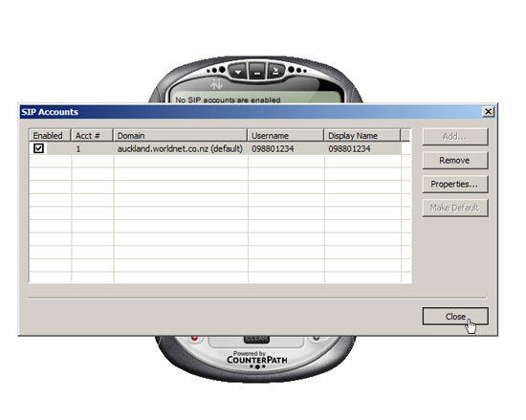Screen dimensions: 526x420
Task: Click the Enabled column header
Action: tap(50, 136)
